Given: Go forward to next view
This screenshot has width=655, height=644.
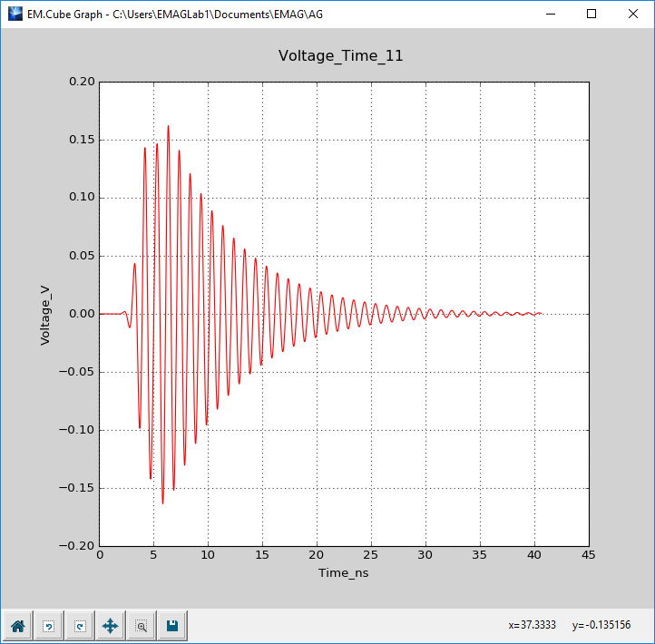Looking at the screenshot, I should click(x=80, y=626).
